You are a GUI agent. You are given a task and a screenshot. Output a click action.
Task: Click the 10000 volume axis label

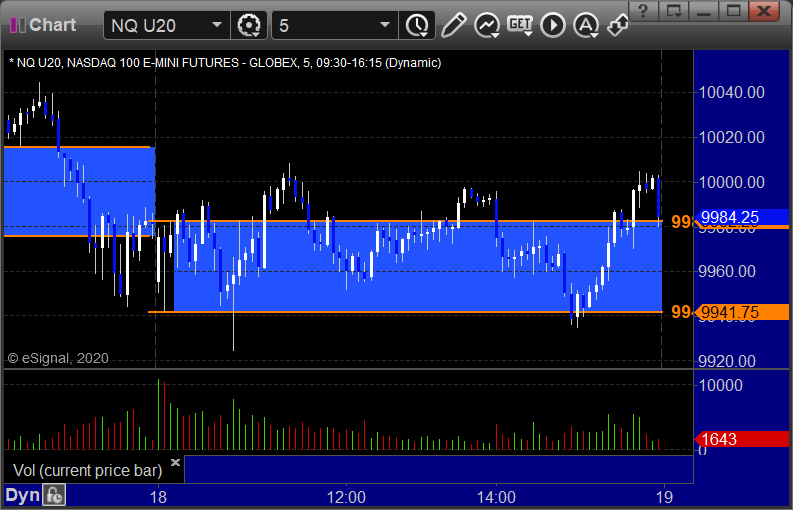[721, 385]
